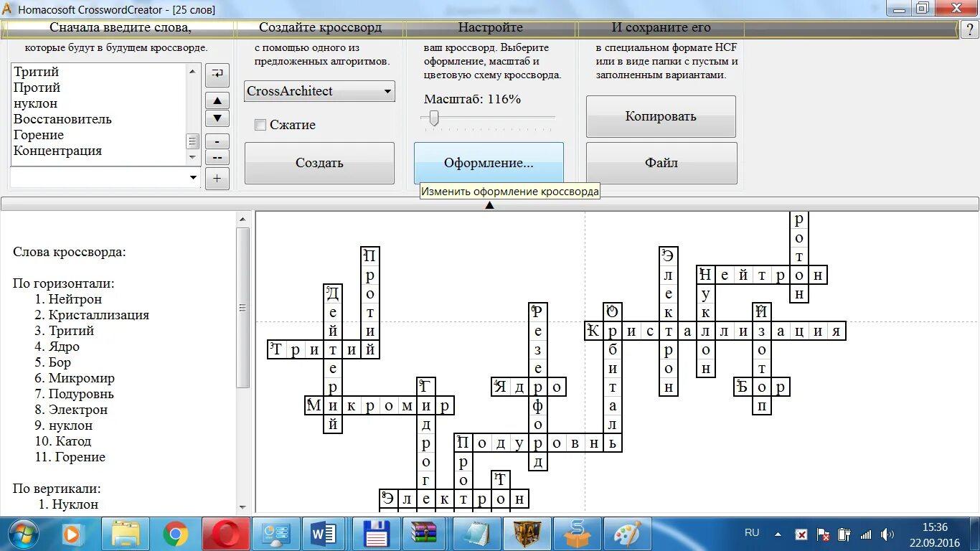
Task: Clear all words with the double minus button
Action: [x=217, y=157]
